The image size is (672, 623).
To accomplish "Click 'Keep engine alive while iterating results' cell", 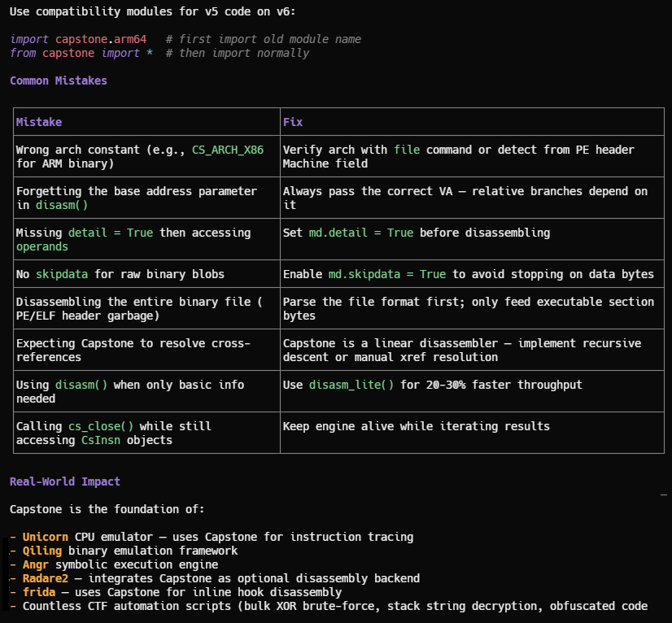I will pyautogui.click(x=472, y=433).
